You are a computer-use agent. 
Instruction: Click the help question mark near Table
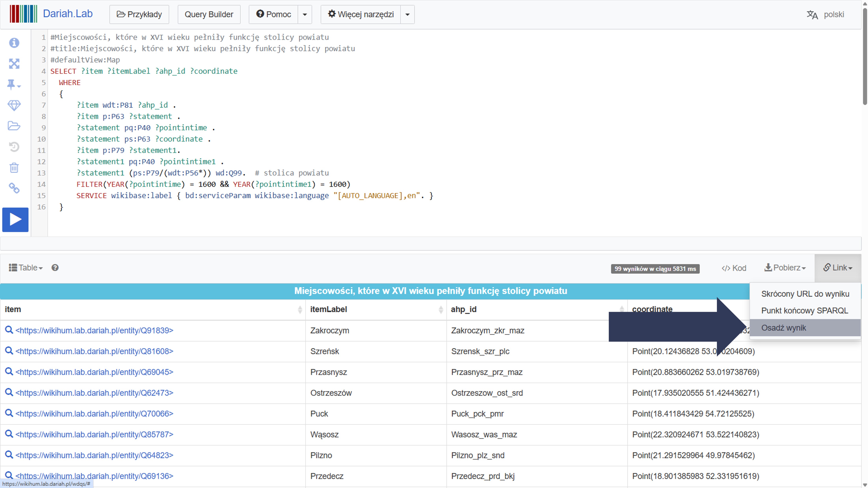point(55,268)
